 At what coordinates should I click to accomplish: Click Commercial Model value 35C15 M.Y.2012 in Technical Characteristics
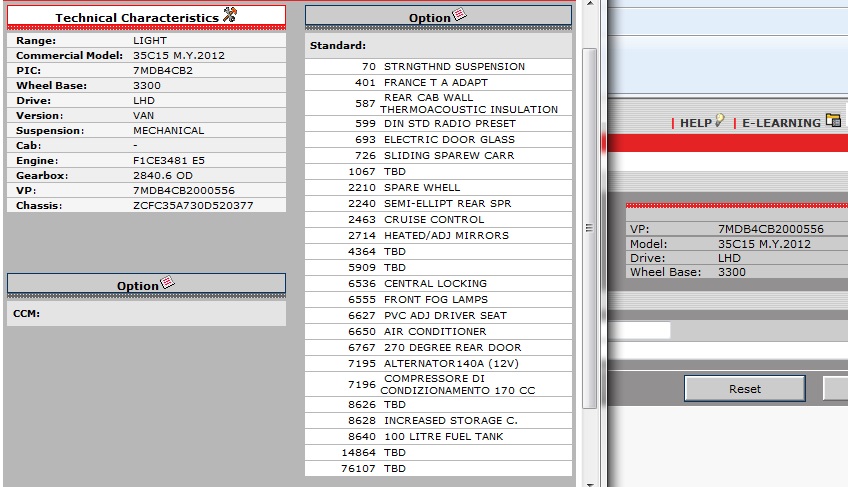point(179,56)
